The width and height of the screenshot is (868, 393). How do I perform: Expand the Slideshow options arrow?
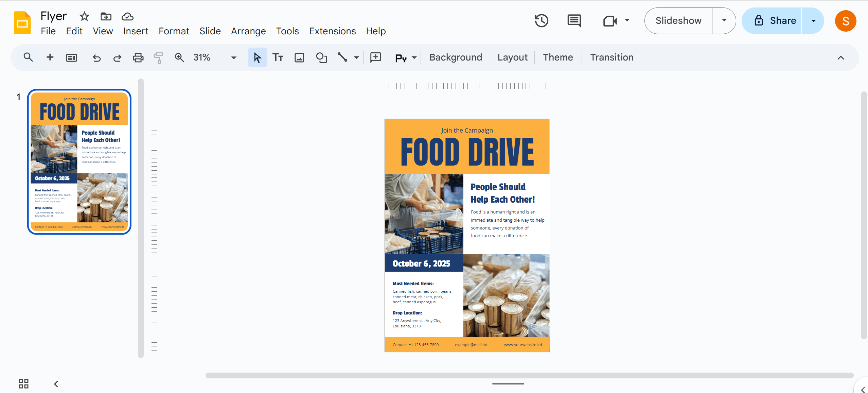tap(724, 20)
